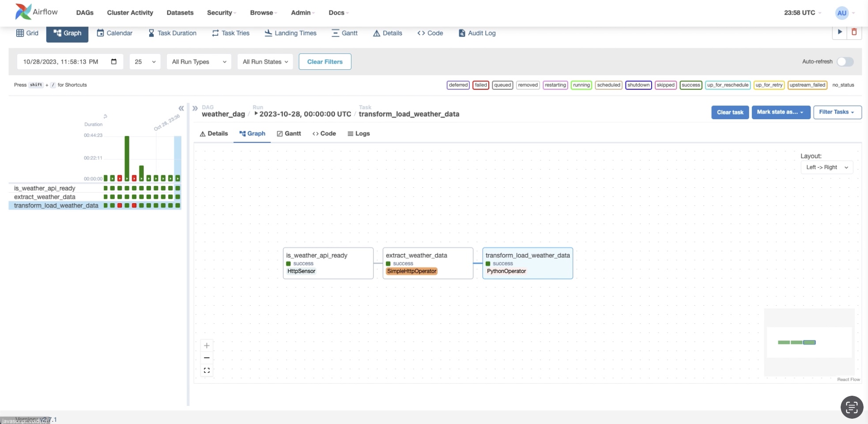Enable the Auto-refresh toggle
This screenshot has height=424, width=868.
(846, 62)
